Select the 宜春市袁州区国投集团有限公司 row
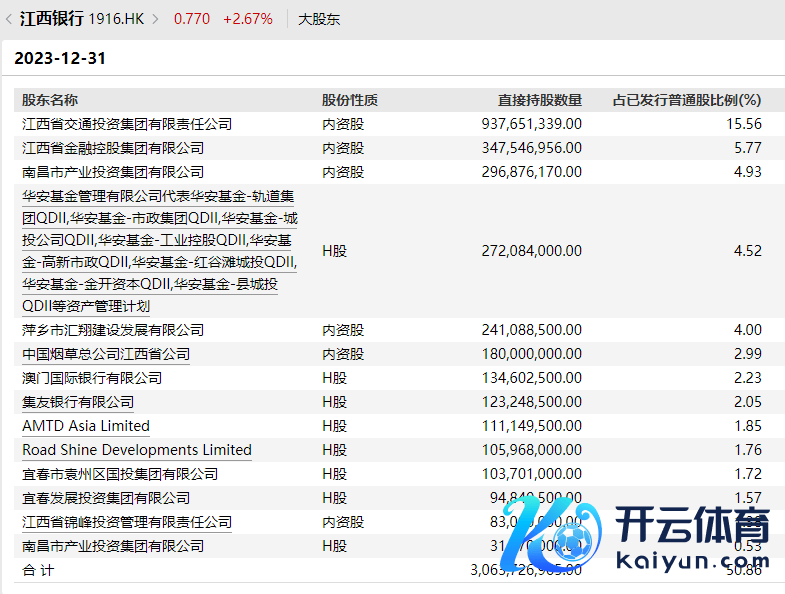Screen dimensions: 785x594 400,474
